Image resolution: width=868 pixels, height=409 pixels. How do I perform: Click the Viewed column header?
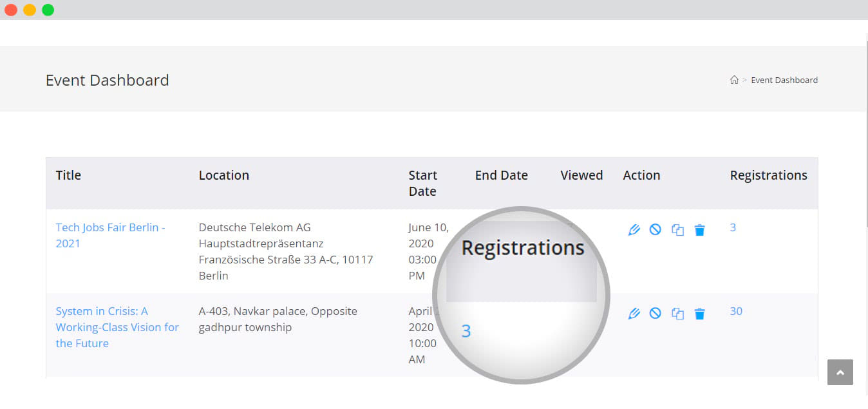coord(581,175)
